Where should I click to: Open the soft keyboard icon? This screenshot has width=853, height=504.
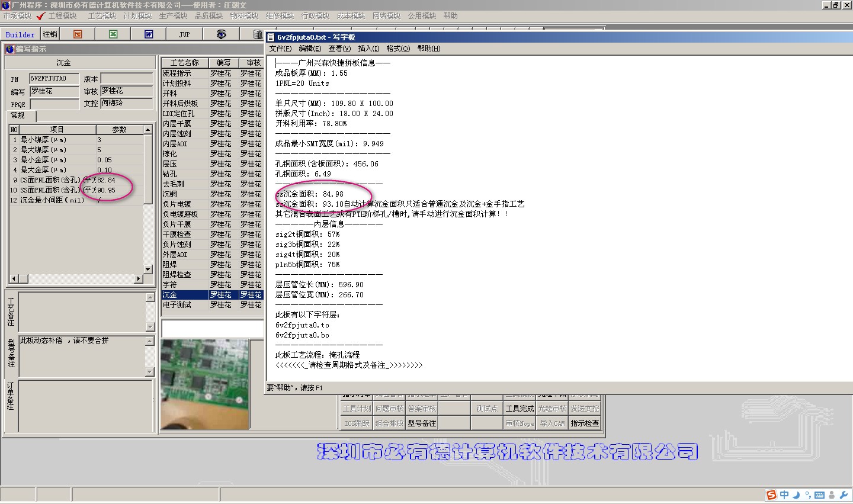click(x=820, y=495)
